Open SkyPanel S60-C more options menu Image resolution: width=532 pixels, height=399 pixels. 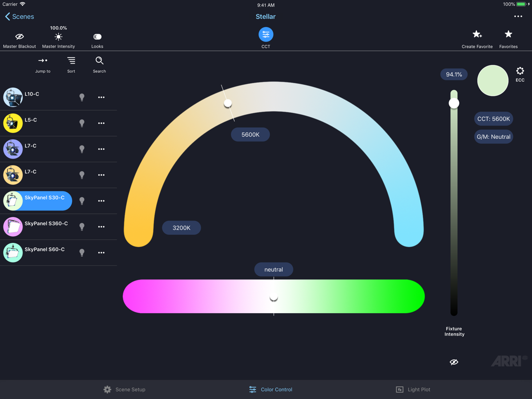pos(101,253)
